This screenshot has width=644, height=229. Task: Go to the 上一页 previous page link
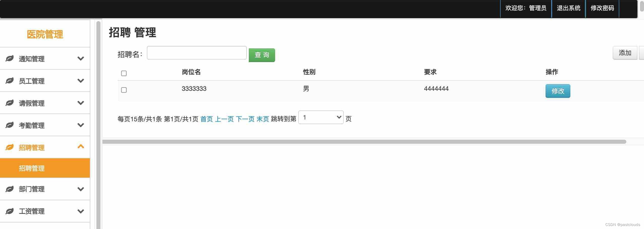pyautogui.click(x=224, y=119)
